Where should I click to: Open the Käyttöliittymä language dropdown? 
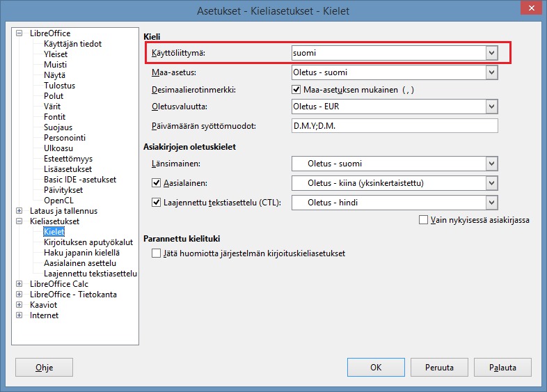491,53
